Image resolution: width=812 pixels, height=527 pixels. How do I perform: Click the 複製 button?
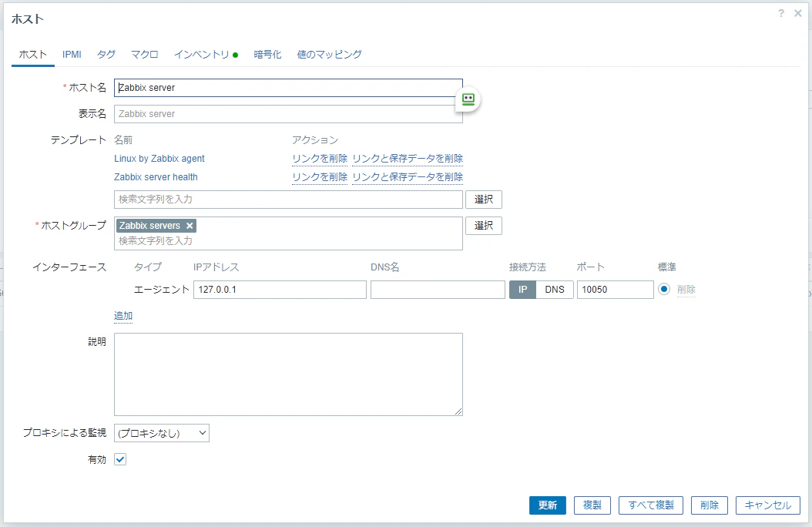click(592, 505)
